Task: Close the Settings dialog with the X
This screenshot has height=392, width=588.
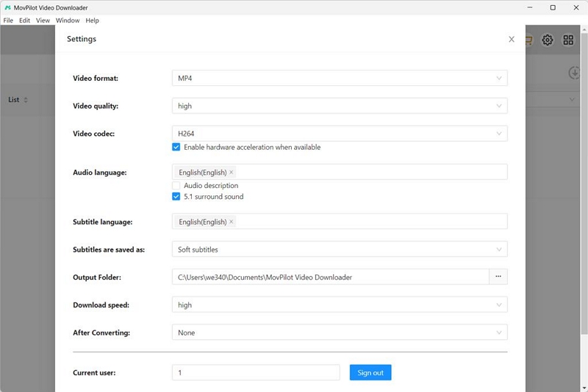Action: point(512,40)
